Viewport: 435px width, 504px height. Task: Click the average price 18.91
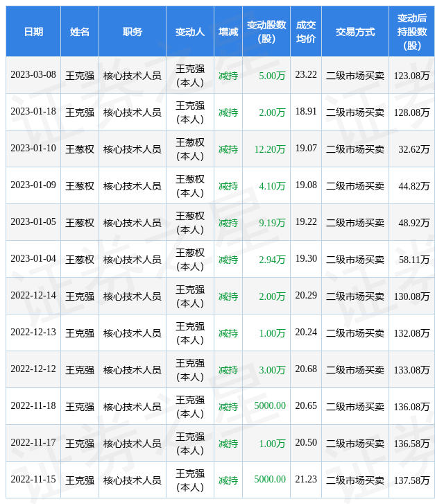pyautogui.click(x=306, y=111)
